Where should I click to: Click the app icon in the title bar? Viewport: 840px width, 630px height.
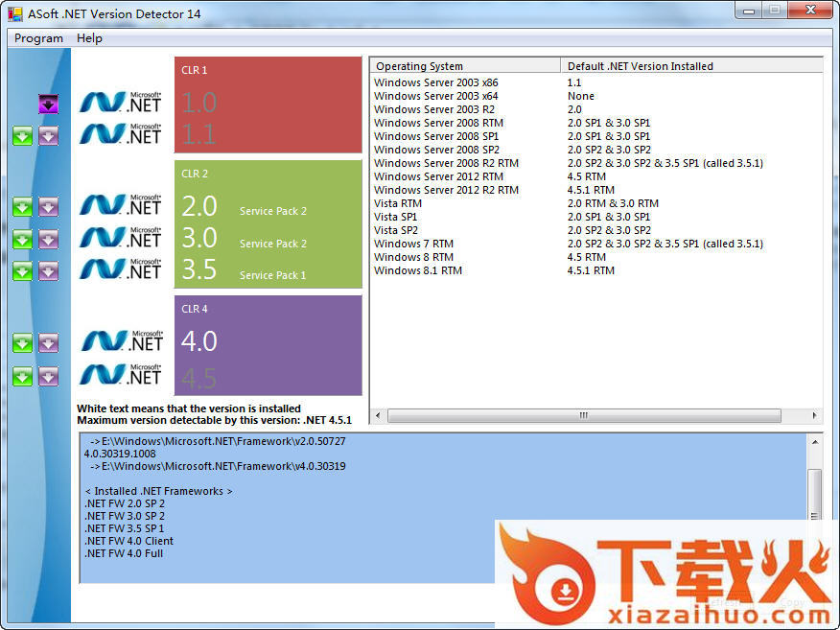click(x=15, y=14)
